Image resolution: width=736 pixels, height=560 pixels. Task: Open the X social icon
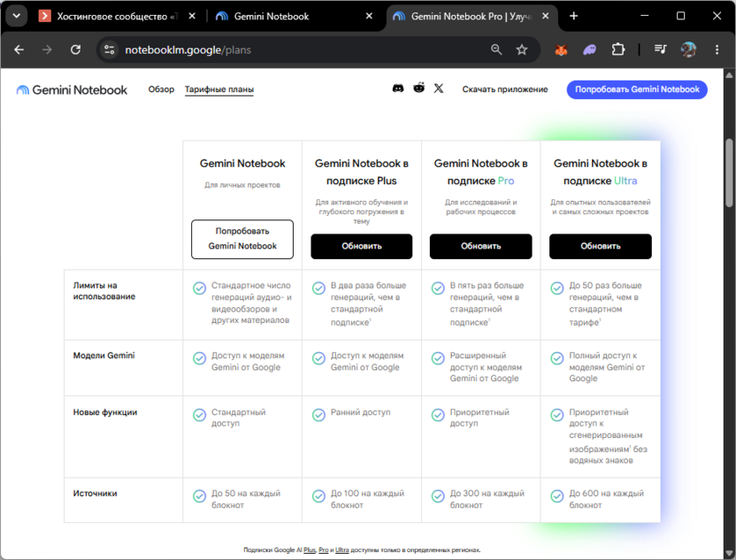439,88
